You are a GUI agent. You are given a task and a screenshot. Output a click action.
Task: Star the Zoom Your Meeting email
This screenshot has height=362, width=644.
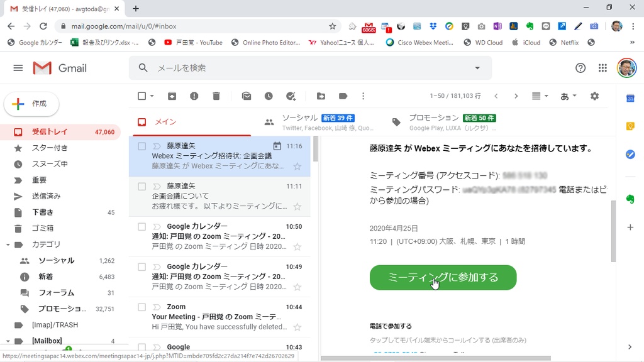pos(297,327)
